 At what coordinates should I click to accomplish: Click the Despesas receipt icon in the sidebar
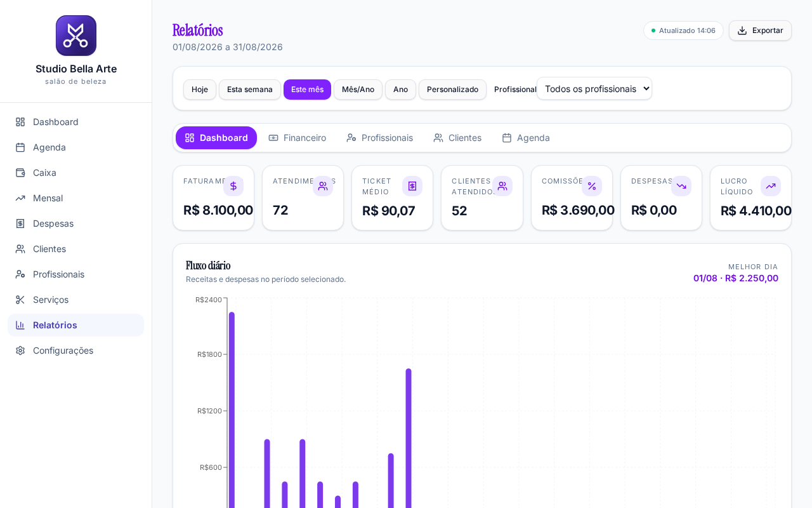20,224
